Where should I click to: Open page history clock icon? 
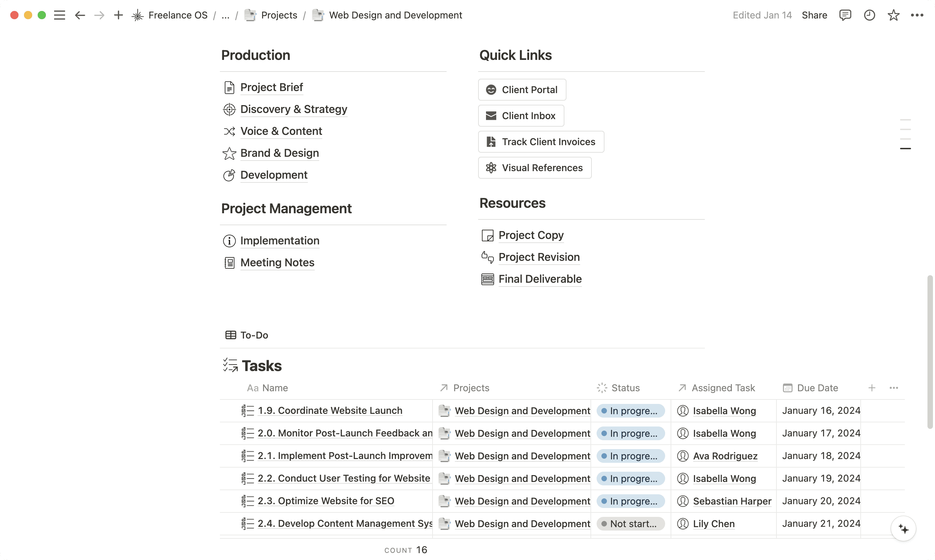pyautogui.click(x=869, y=15)
